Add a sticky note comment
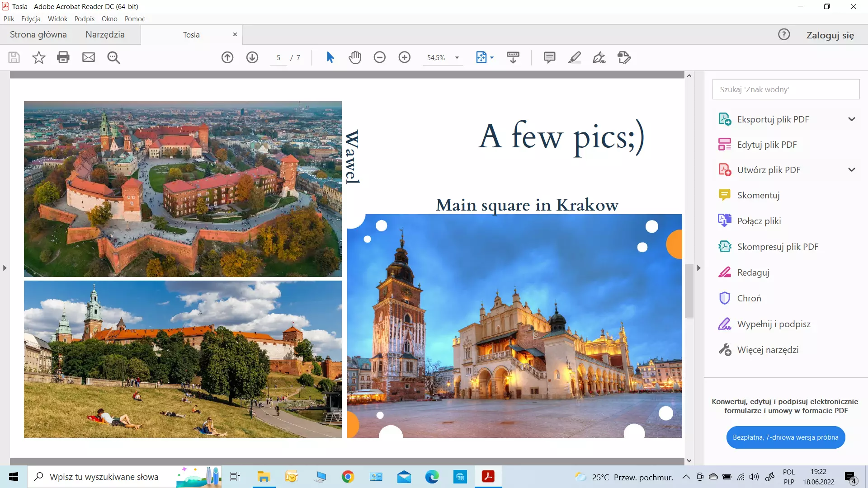This screenshot has height=488, width=868. point(549,57)
